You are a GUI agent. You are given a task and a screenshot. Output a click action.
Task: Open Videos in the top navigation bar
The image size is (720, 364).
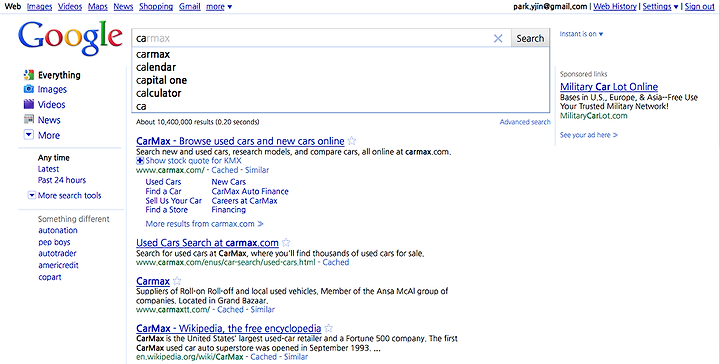point(70,6)
